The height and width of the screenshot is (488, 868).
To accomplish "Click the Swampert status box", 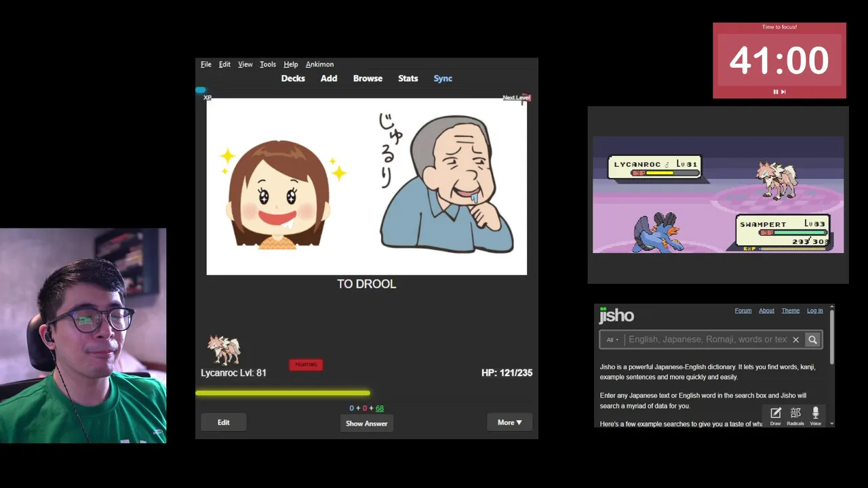I will 783,232.
